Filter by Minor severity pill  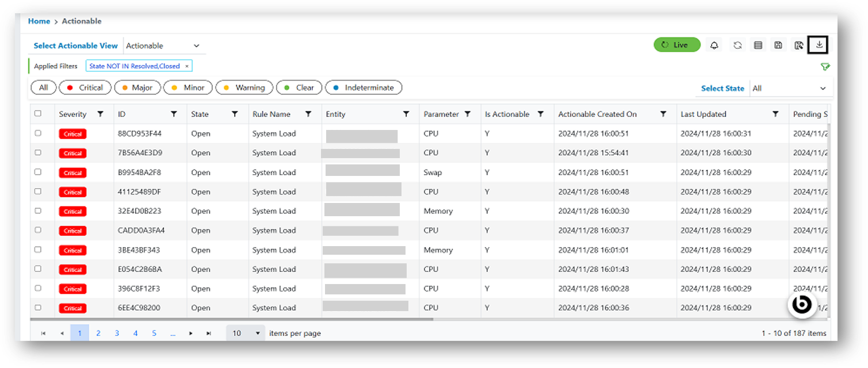coord(188,87)
